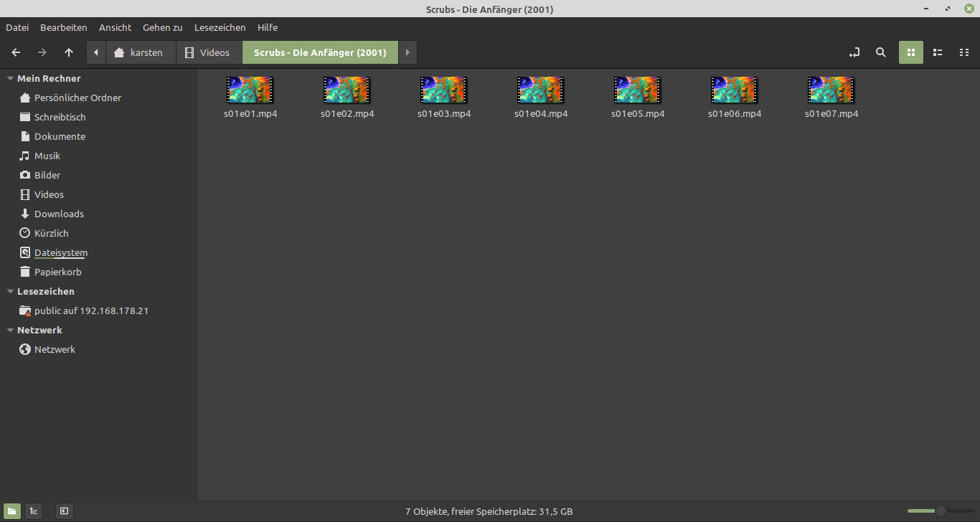The width and height of the screenshot is (980, 522).
Task: Select video thumbnail s01e05.mp4
Action: point(638,90)
